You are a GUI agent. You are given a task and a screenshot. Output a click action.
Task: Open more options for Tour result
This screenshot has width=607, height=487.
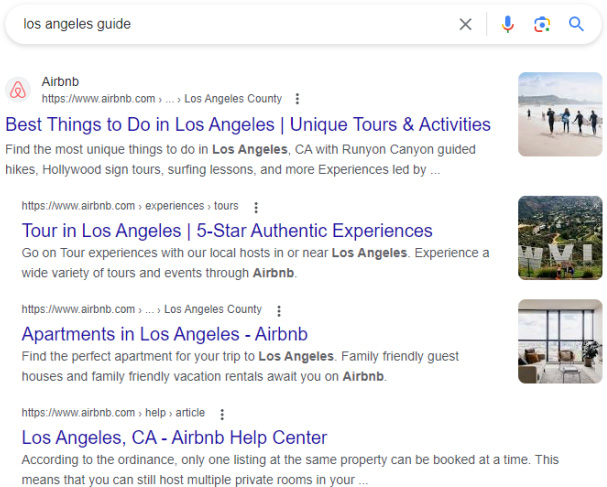pos(256,207)
